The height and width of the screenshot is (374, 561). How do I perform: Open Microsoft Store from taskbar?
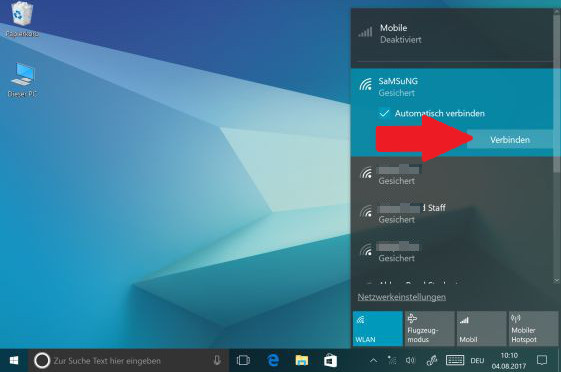coord(330,360)
